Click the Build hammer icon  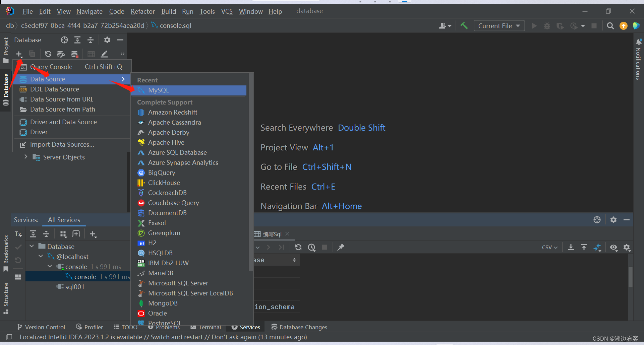click(x=464, y=26)
